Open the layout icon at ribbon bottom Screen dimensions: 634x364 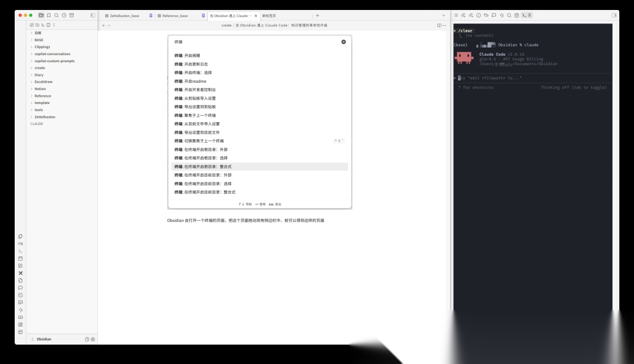coord(20,332)
